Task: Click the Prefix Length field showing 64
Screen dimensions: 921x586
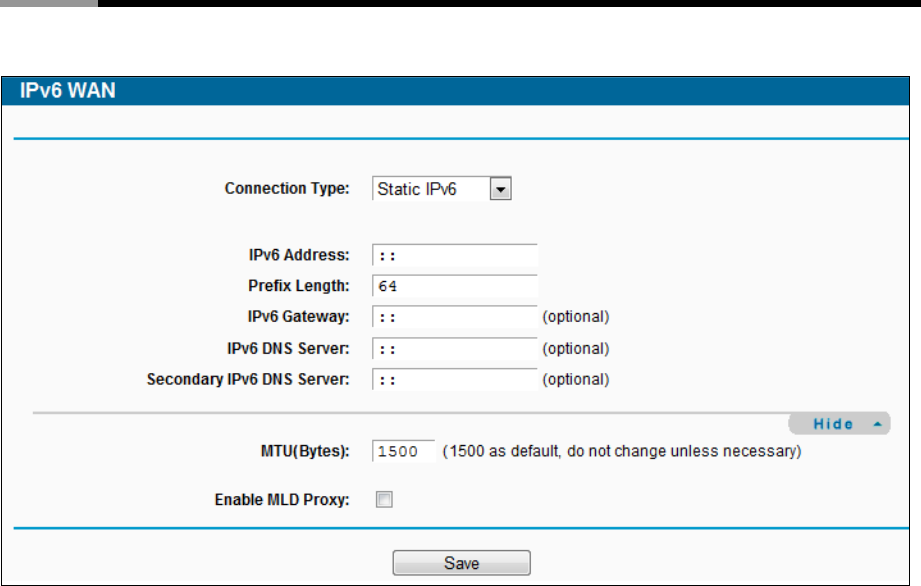Action: (455, 286)
